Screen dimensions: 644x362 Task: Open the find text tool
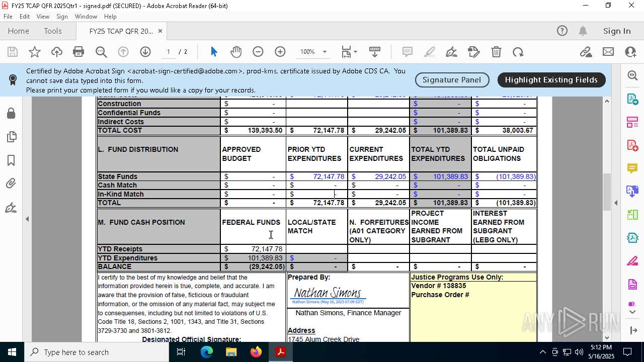[x=101, y=52]
